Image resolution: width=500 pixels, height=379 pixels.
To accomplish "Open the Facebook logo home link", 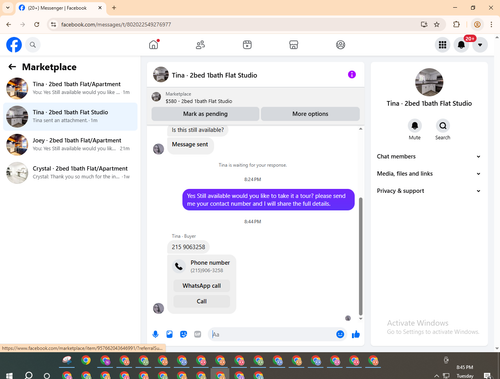I will (14, 45).
